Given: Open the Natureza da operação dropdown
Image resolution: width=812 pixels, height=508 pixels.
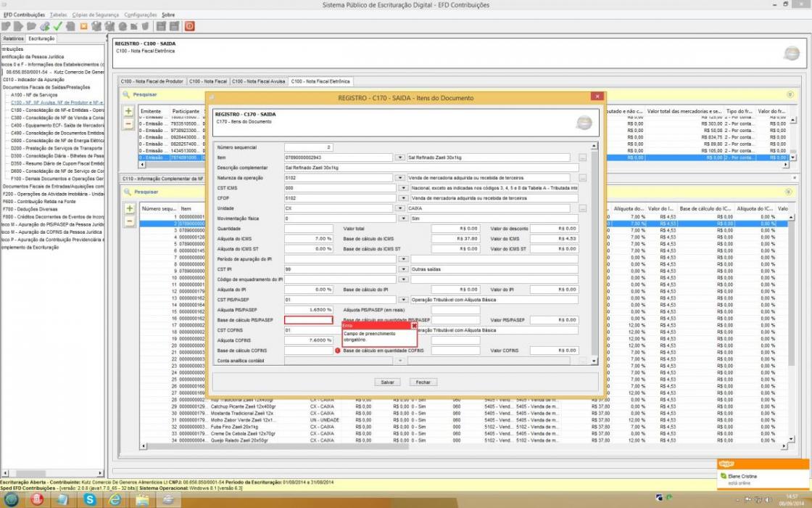Looking at the screenshot, I should click(399, 178).
